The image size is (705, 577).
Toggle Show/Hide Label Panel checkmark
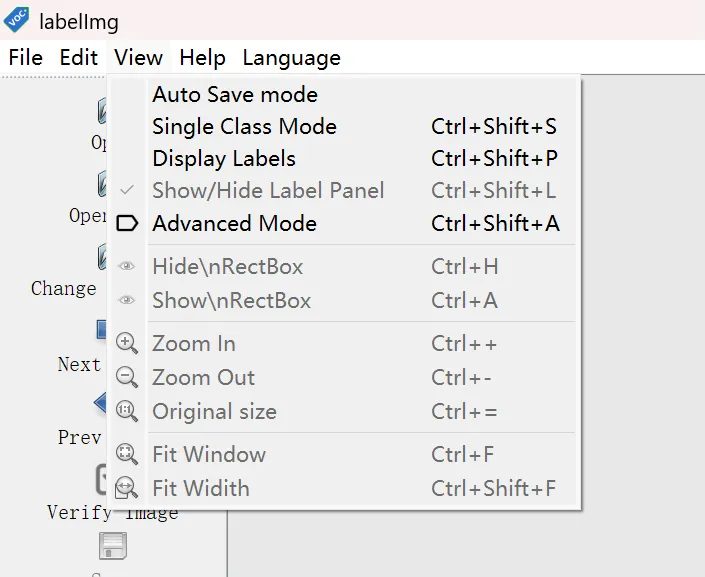pyautogui.click(x=127, y=190)
